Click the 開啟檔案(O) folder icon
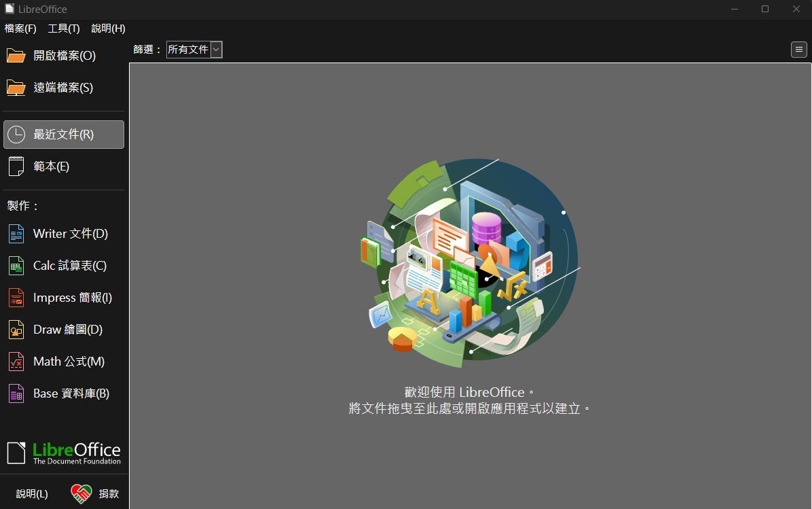This screenshot has height=509, width=812. [16, 56]
